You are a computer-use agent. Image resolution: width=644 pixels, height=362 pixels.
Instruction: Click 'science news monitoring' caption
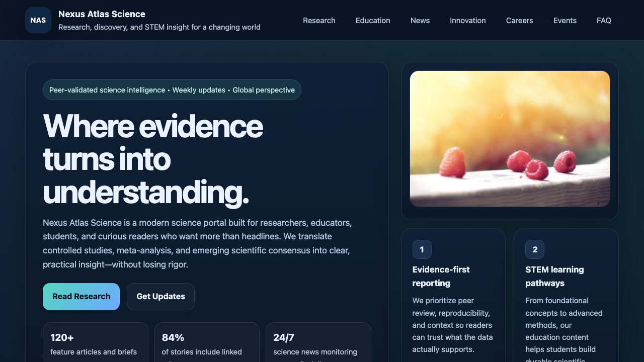[315, 352]
